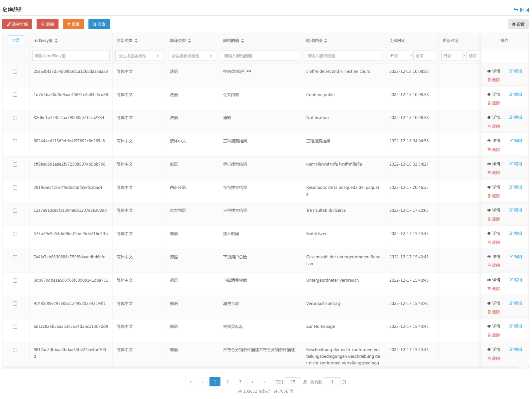Edit the Verbrauchsbetrag row

point(515,303)
